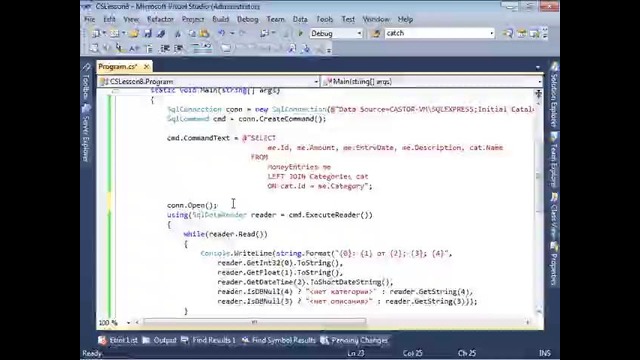Click the Paste clipboard icon

[x=204, y=33]
